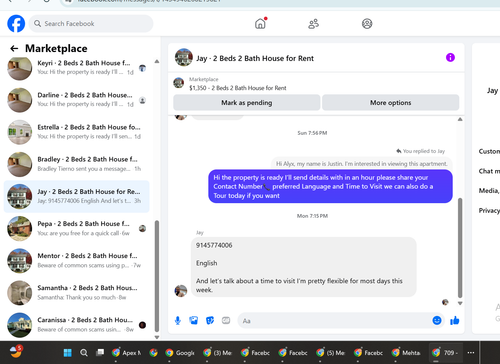Expand Customize section in info panel

[x=489, y=151]
